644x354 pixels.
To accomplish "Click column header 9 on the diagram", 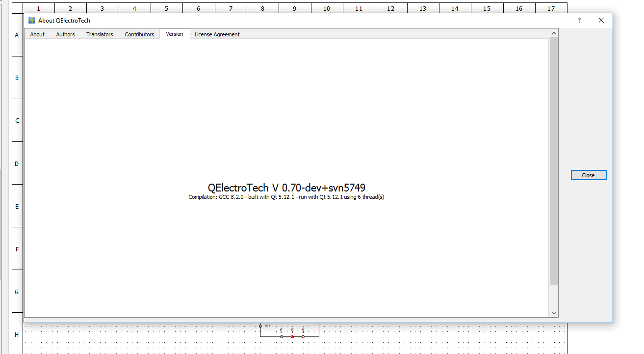I will pyautogui.click(x=294, y=8).
